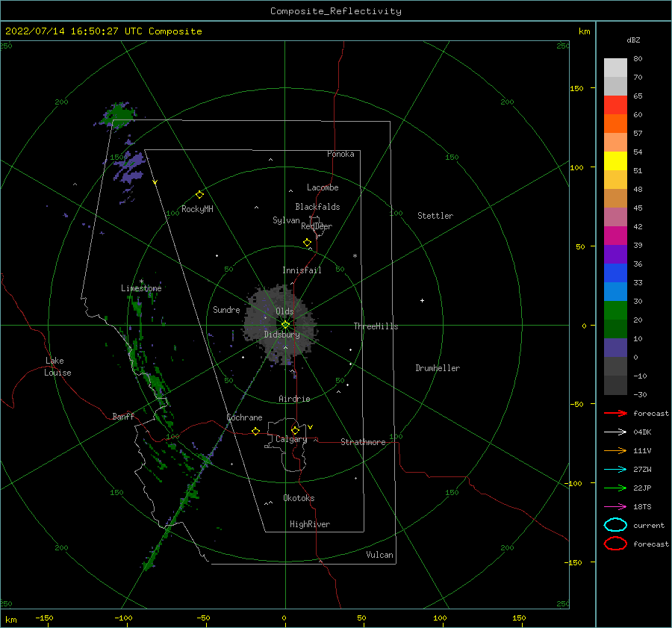Click the blue 36 dBZ color swatch
The height and width of the screenshot is (628, 672).
point(615,273)
